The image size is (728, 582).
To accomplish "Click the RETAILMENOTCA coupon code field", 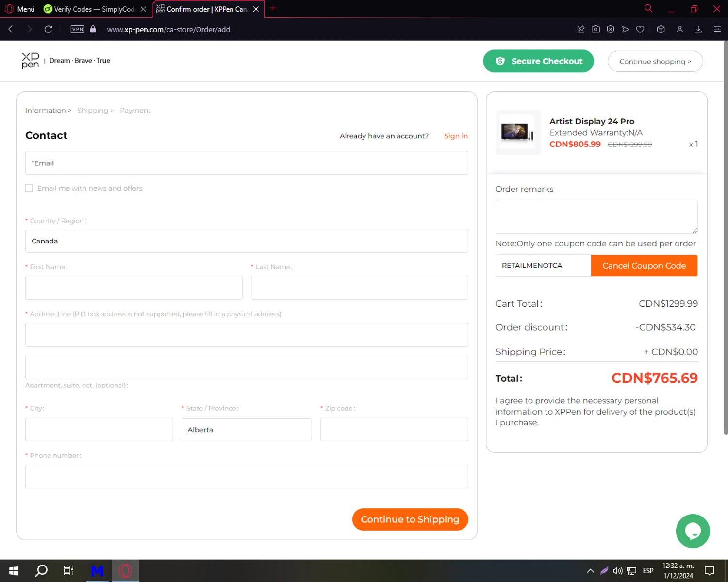I will (543, 266).
